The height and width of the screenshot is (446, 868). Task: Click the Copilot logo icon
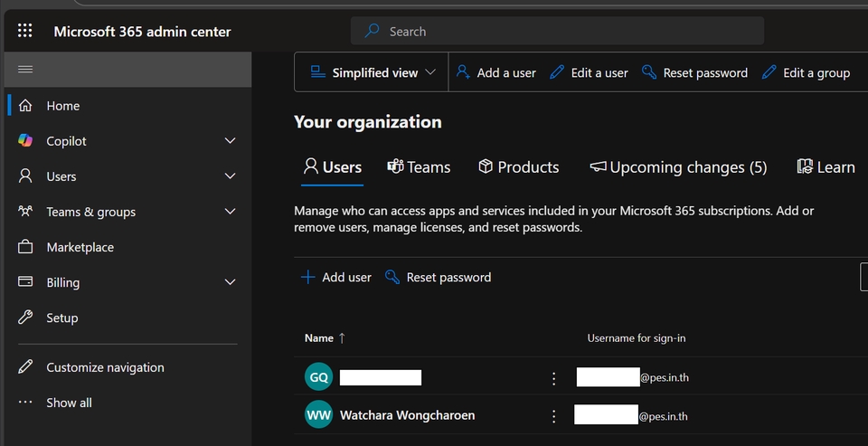pos(25,141)
